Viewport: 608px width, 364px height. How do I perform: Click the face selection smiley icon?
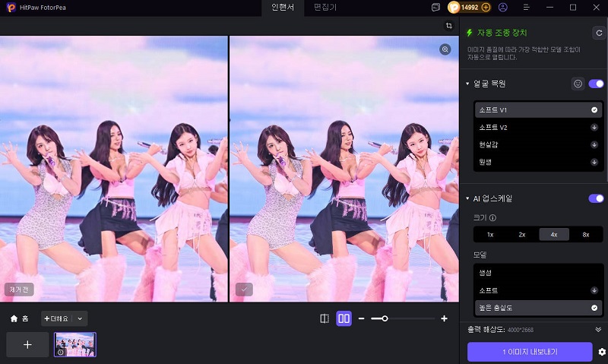pyautogui.click(x=578, y=84)
